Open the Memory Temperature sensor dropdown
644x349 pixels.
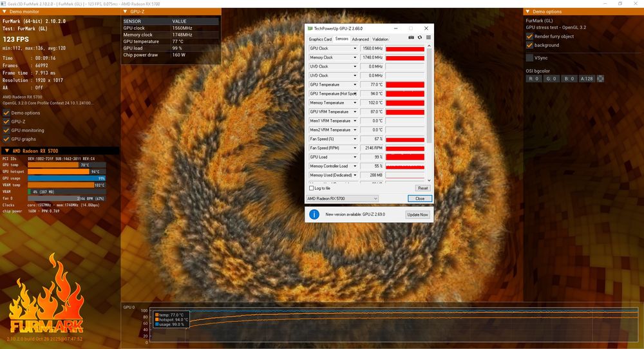pyautogui.click(x=355, y=102)
